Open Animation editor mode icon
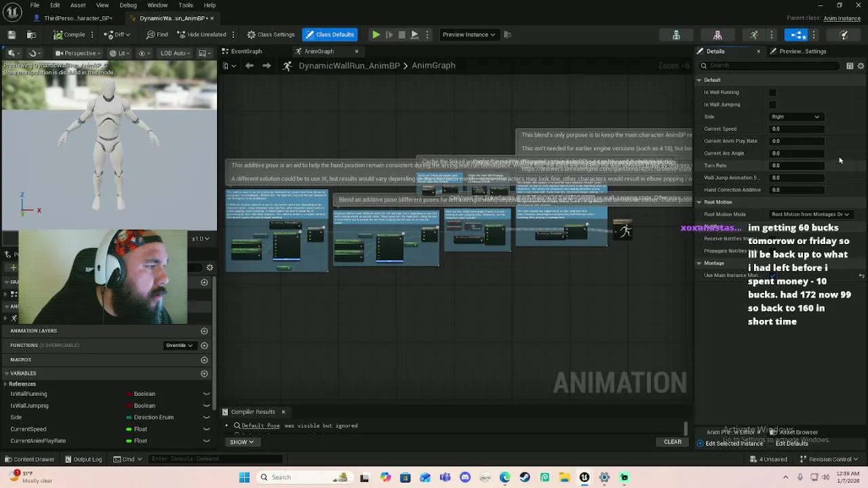Image resolution: width=868 pixels, height=488 pixels. click(753, 35)
